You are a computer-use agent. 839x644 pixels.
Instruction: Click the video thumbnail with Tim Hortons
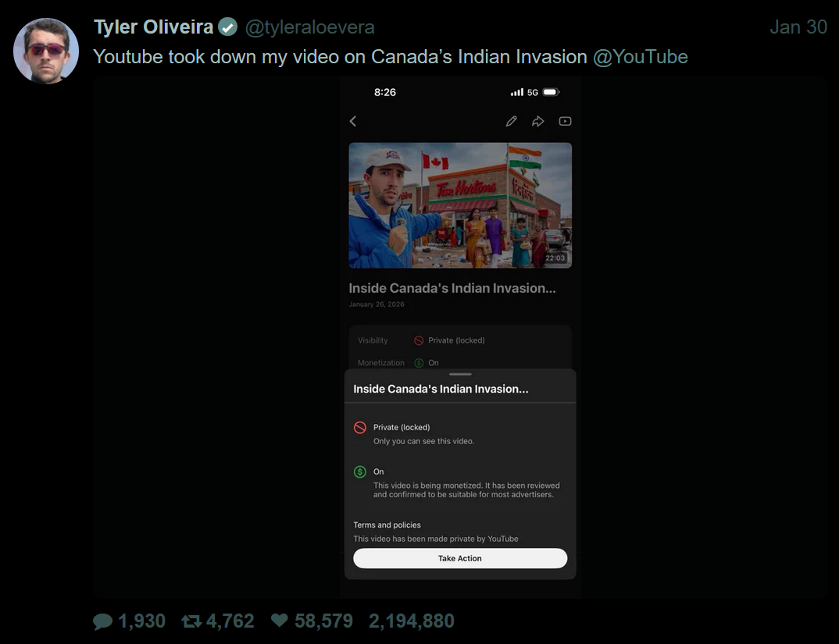point(460,205)
